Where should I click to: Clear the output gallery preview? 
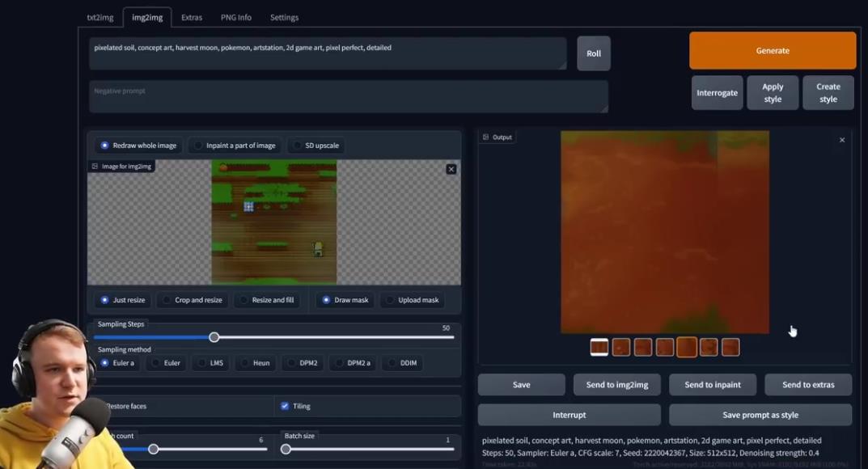point(841,140)
